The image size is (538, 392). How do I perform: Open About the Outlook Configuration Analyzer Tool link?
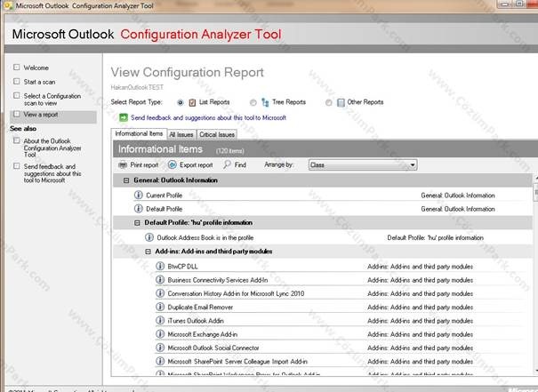click(x=52, y=148)
